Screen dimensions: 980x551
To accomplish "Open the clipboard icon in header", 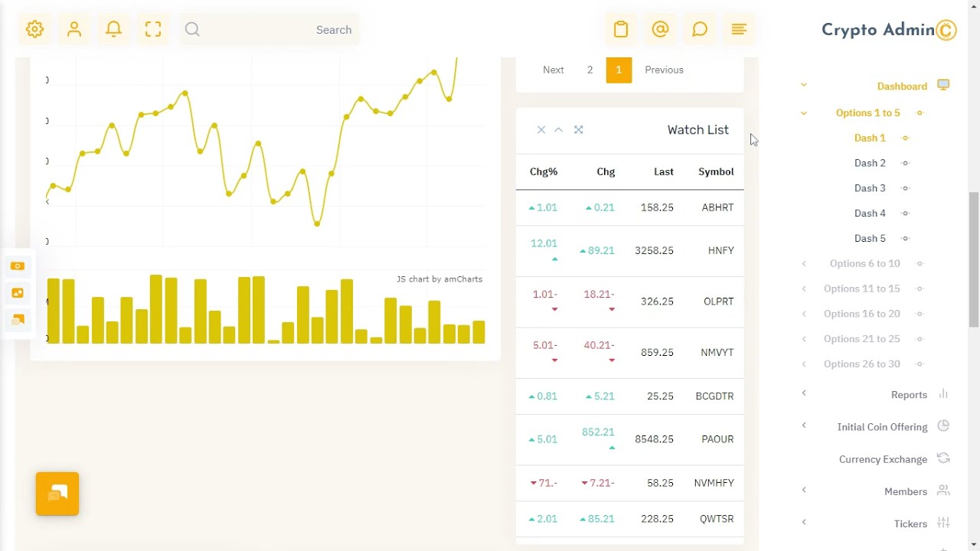I will (621, 29).
